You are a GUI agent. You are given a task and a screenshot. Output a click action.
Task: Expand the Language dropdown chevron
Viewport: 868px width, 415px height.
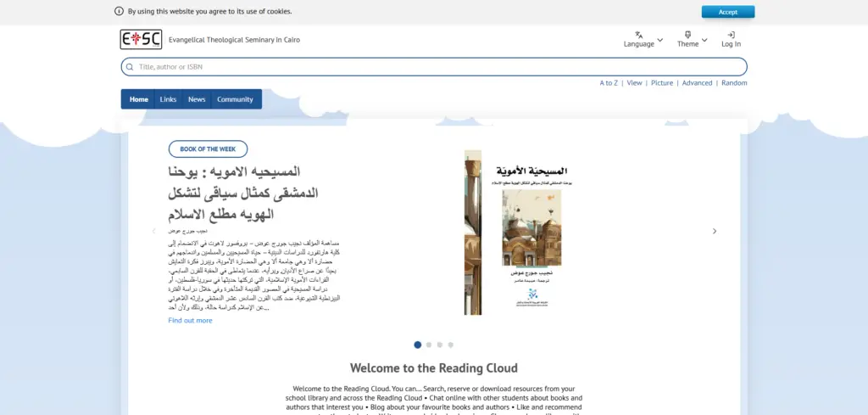point(660,40)
